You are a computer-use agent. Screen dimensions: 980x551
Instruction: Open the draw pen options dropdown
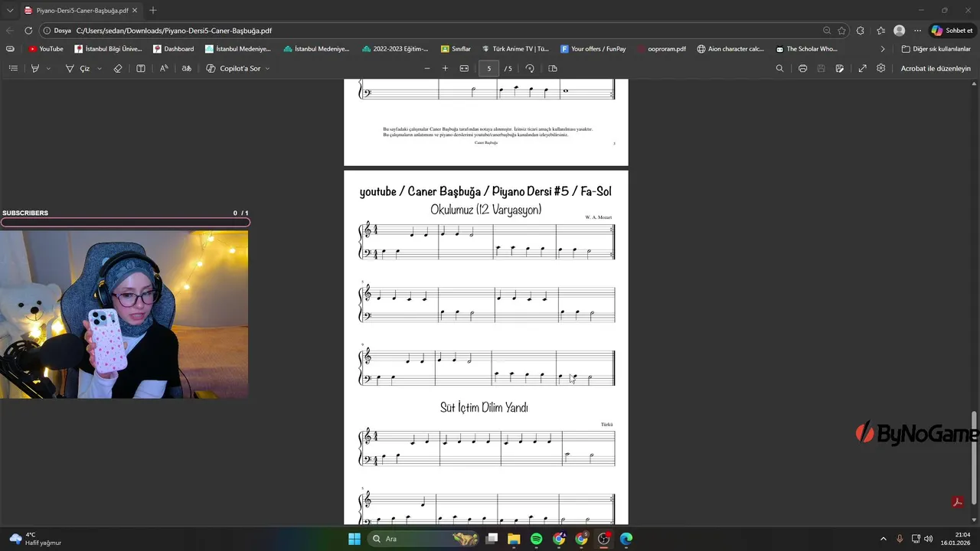99,68
